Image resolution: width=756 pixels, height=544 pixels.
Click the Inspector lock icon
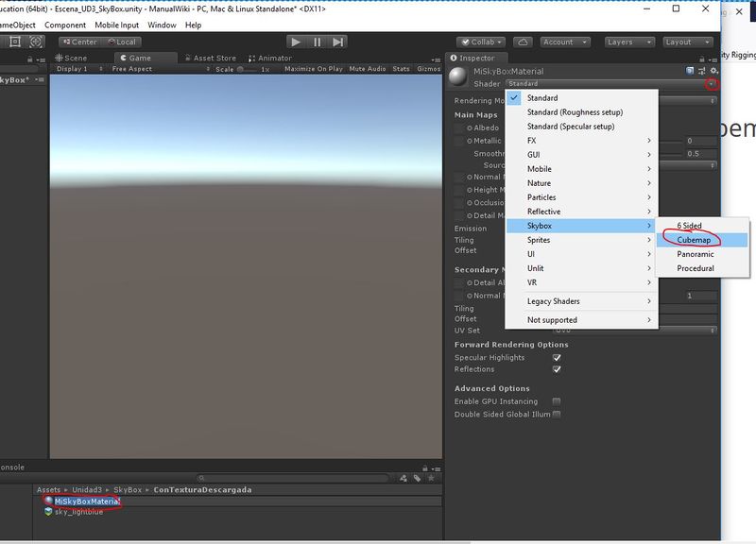point(702,59)
